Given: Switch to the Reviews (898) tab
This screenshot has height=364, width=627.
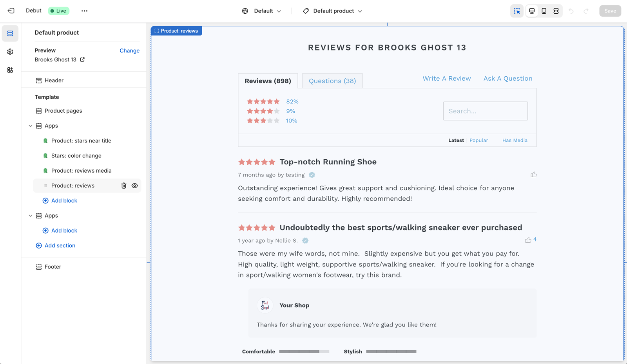Looking at the screenshot, I should pyautogui.click(x=268, y=81).
